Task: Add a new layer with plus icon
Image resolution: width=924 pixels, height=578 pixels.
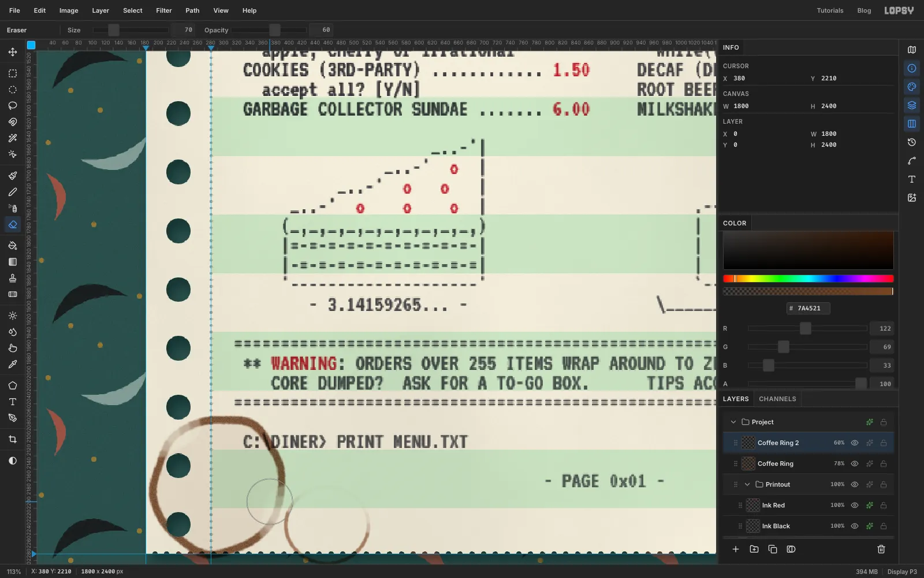Action: [736, 549]
